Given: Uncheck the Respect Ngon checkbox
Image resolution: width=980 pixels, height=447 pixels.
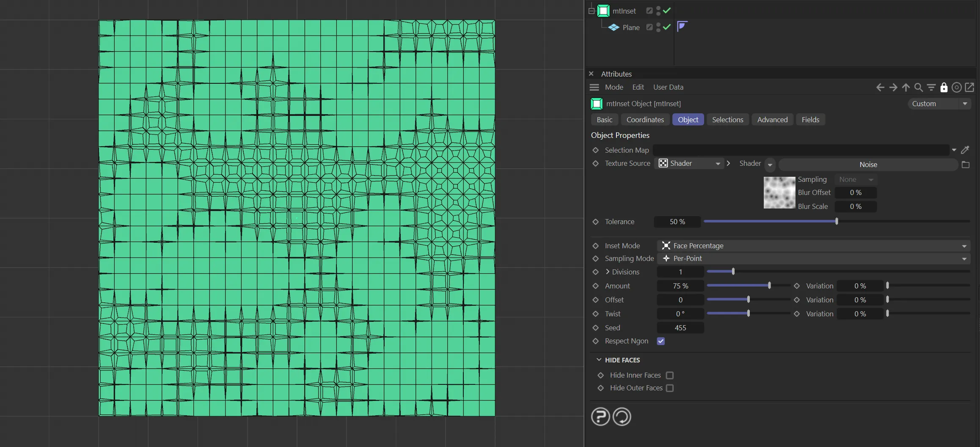Looking at the screenshot, I should 661,341.
